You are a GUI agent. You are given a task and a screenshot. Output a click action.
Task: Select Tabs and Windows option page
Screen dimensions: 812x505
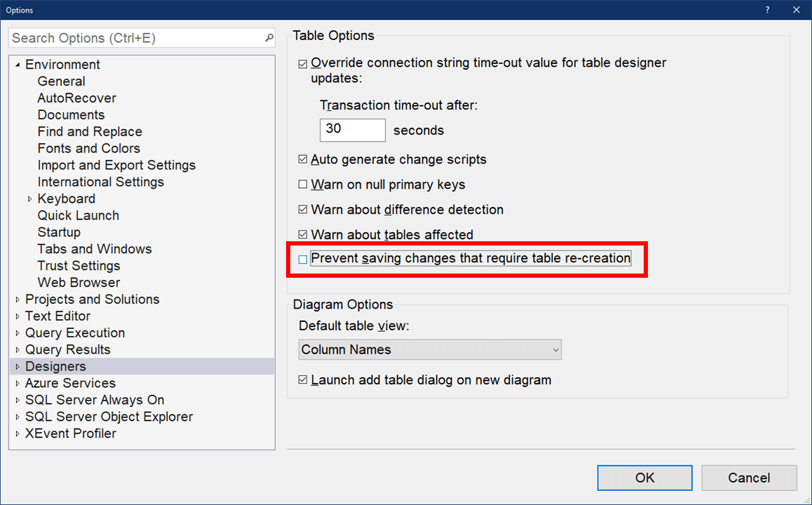tap(95, 249)
